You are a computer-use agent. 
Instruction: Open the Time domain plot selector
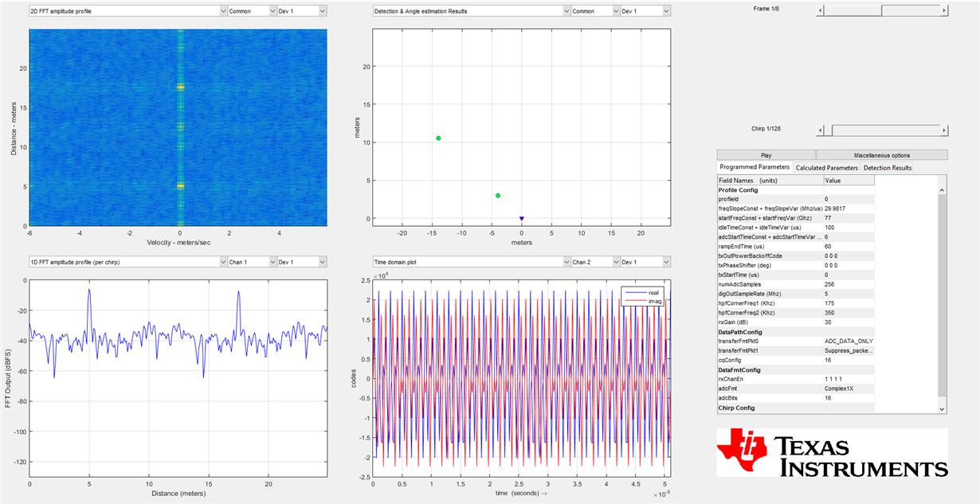[472, 261]
